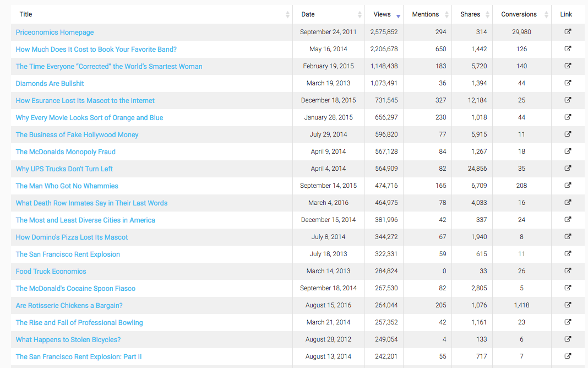Open external link icon for Why UPS Trucks row
Image resolution: width=588 pixels, height=368 pixels.
pos(568,169)
